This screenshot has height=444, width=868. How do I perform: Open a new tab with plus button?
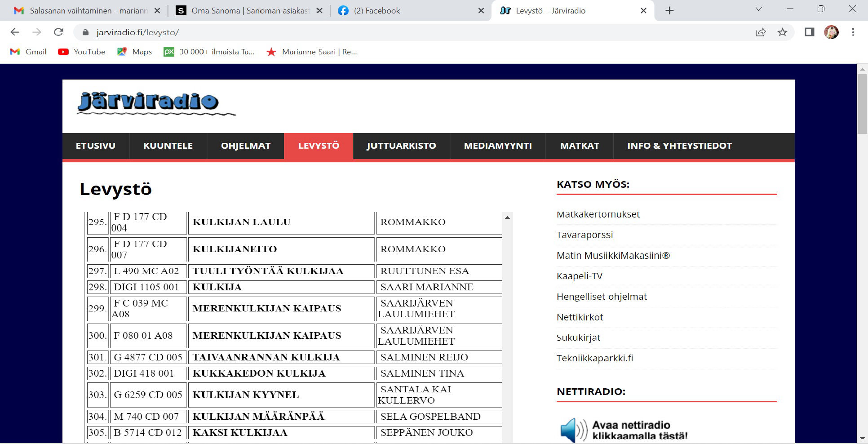coord(669,10)
